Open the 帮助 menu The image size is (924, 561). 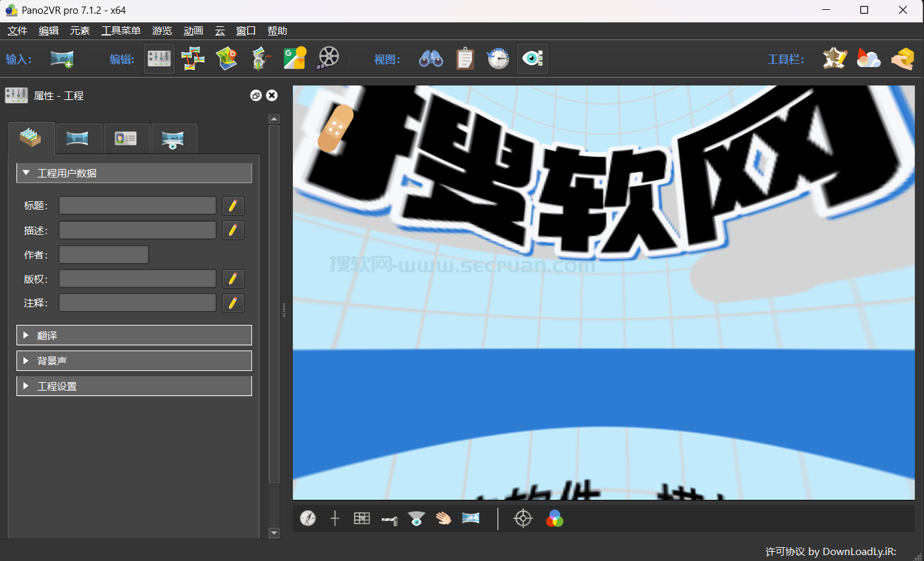point(277,31)
